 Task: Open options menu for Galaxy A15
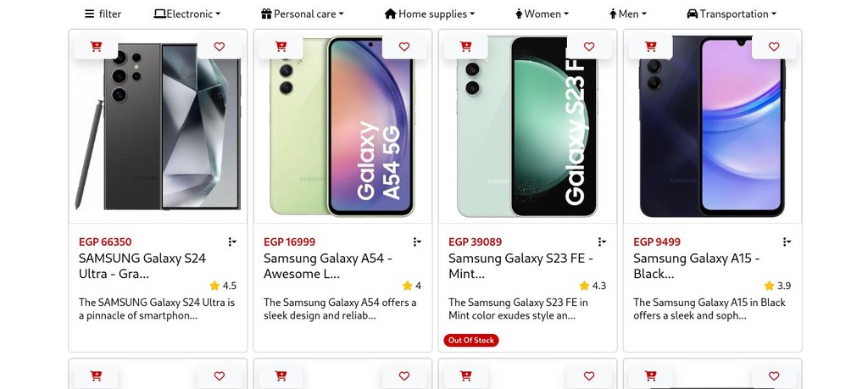[x=787, y=242]
